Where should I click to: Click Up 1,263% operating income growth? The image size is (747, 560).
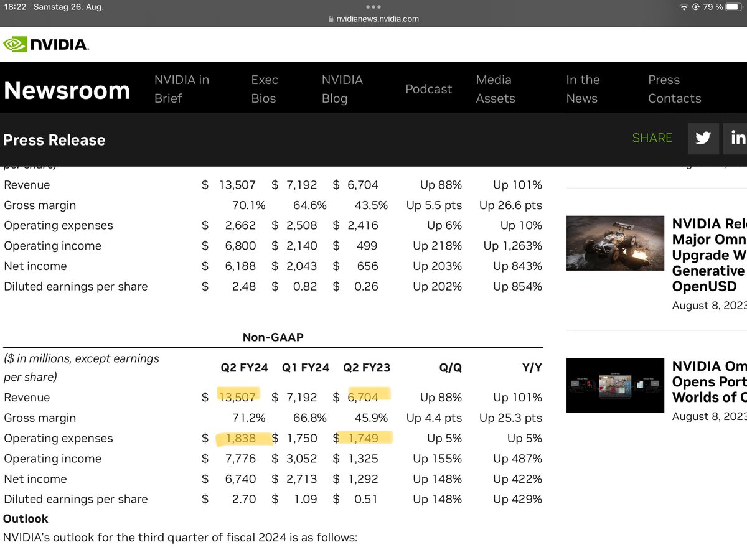[513, 246]
